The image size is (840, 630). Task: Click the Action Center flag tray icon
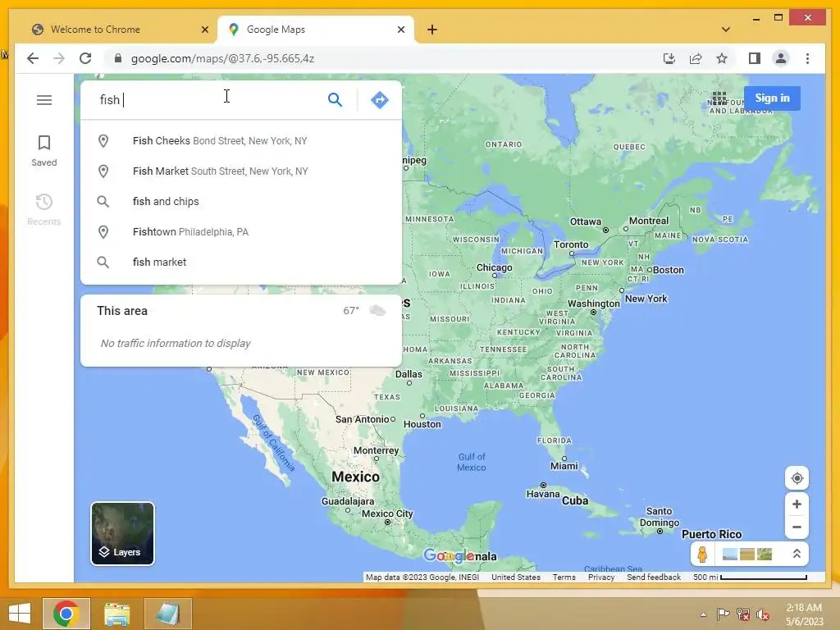723,614
